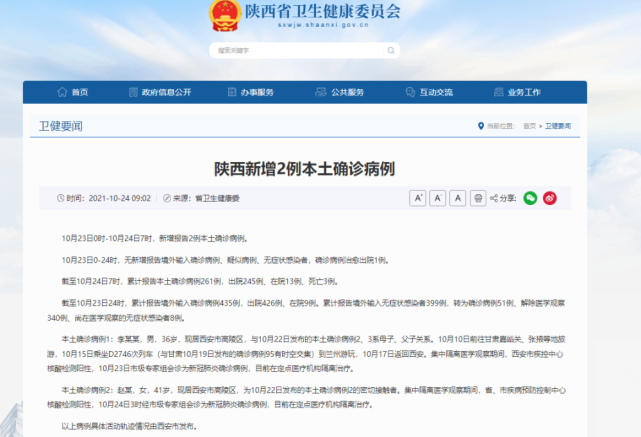Click paragraph starting 截至10月24日7时
The height and width of the screenshot is (437, 641).
[x=200, y=281]
